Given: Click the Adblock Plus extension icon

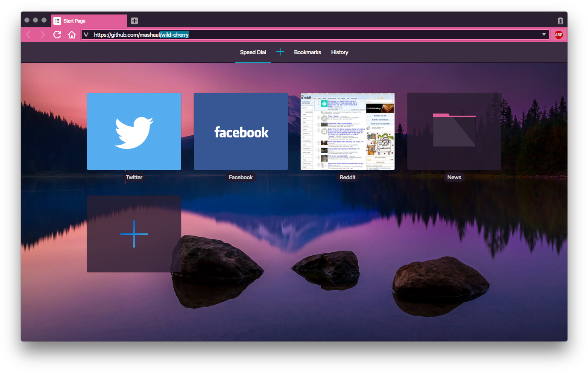Looking at the screenshot, I should coord(559,35).
